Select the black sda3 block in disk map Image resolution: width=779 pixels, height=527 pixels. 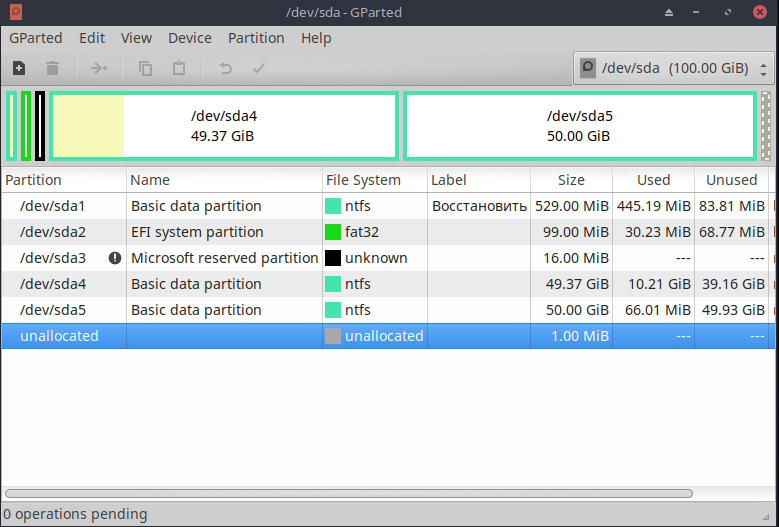point(40,126)
